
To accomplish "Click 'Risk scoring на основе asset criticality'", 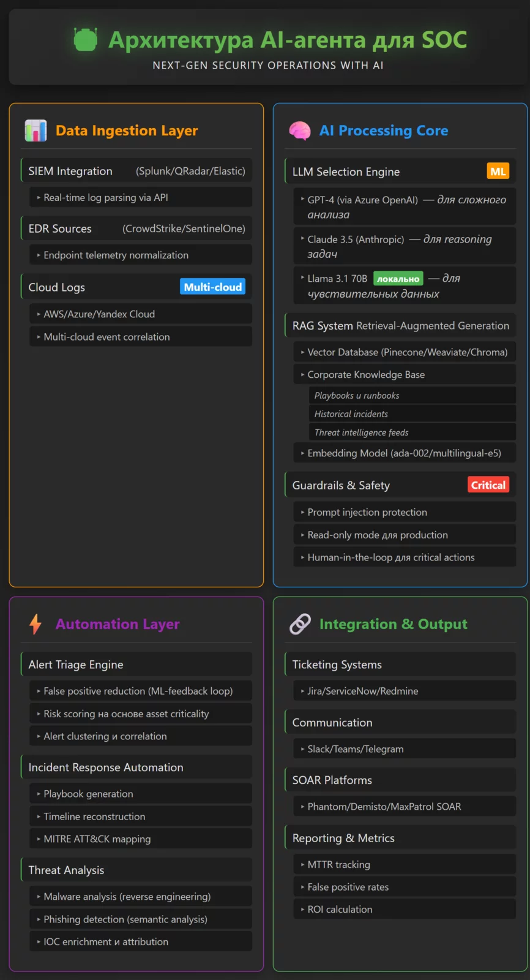I will [141, 714].
